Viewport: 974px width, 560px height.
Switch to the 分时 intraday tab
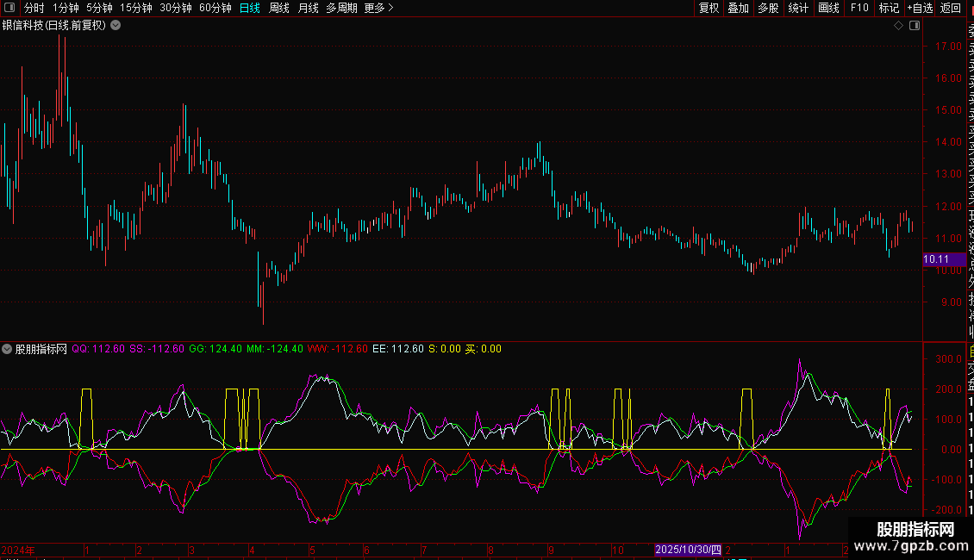(x=34, y=8)
